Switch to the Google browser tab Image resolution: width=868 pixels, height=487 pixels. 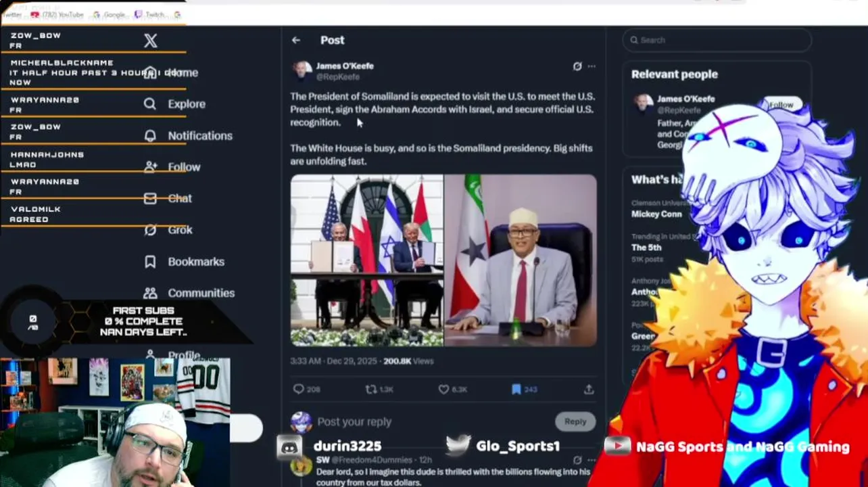click(x=110, y=14)
